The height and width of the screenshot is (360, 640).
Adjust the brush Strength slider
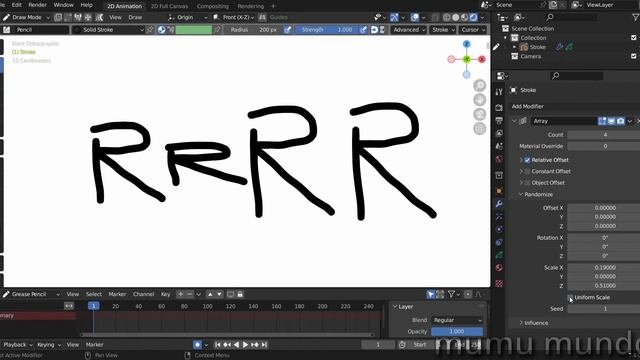tap(327, 30)
